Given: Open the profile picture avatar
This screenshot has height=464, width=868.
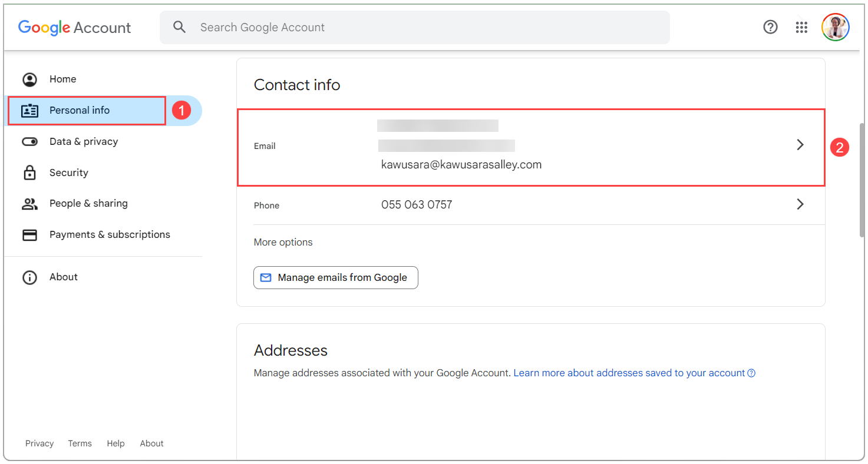Looking at the screenshot, I should click(836, 27).
